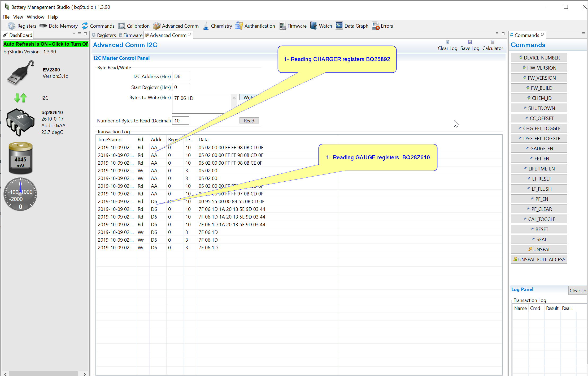
Task: Click the bq28z610 chip icon
Action: 20,122
